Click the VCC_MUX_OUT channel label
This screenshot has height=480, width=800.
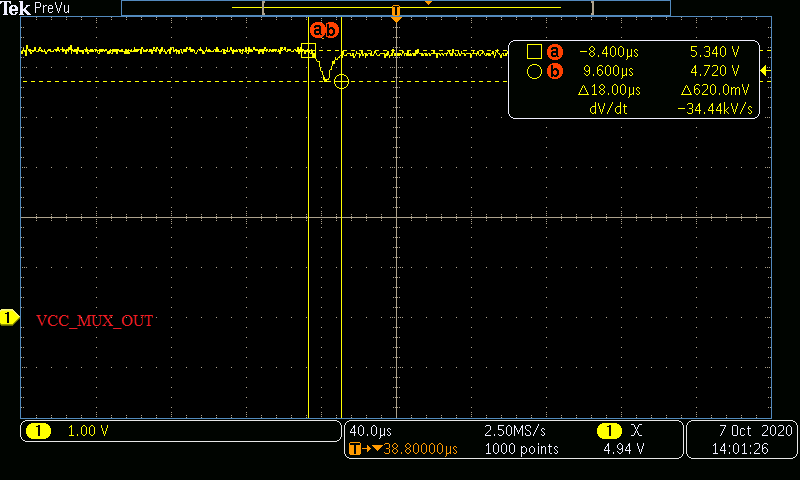pyautogui.click(x=94, y=320)
